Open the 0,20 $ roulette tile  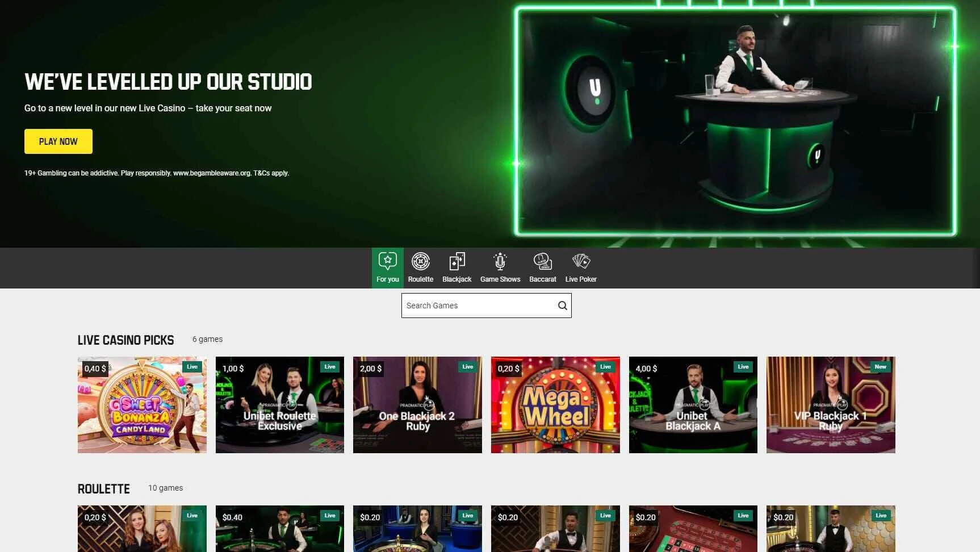[x=142, y=529]
